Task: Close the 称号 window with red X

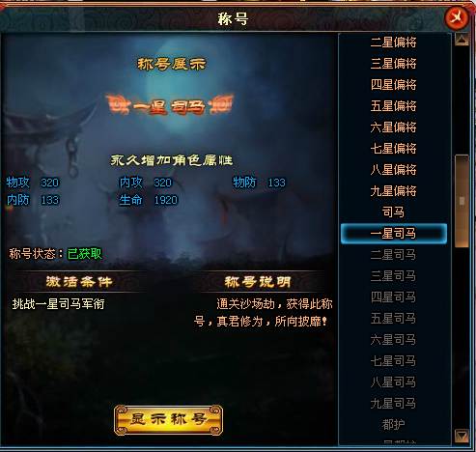Action: [x=457, y=16]
